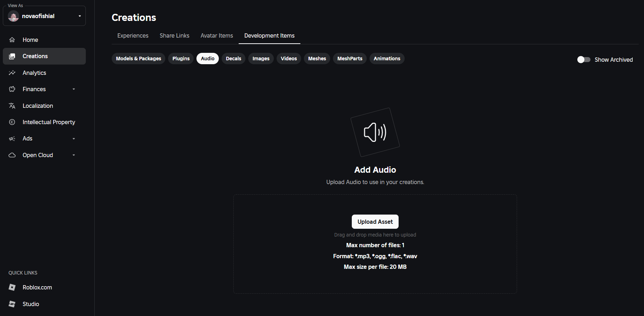This screenshot has height=316, width=644.
Task: Expand the Finances submenu arrow
Action: [x=74, y=89]
